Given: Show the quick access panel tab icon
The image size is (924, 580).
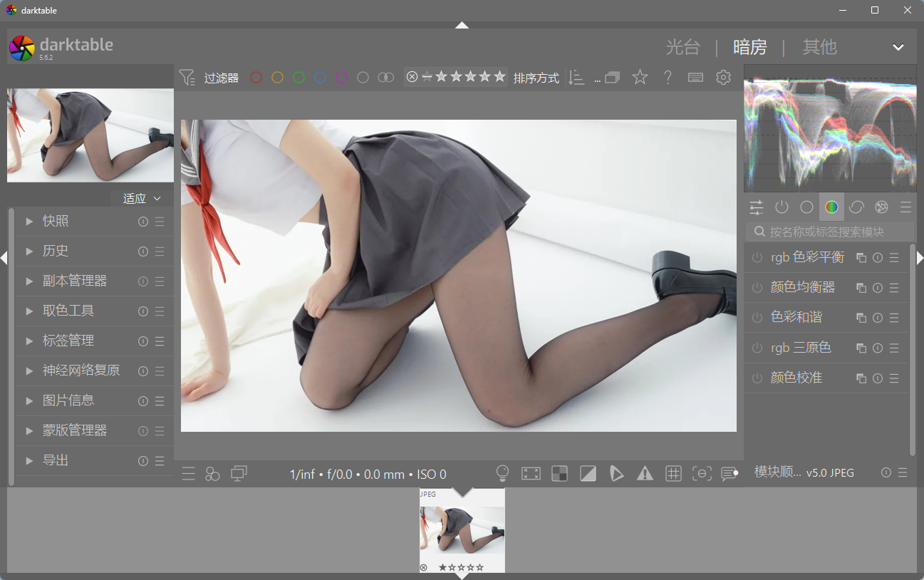Looking at the screenshot, I should [756, 207].
